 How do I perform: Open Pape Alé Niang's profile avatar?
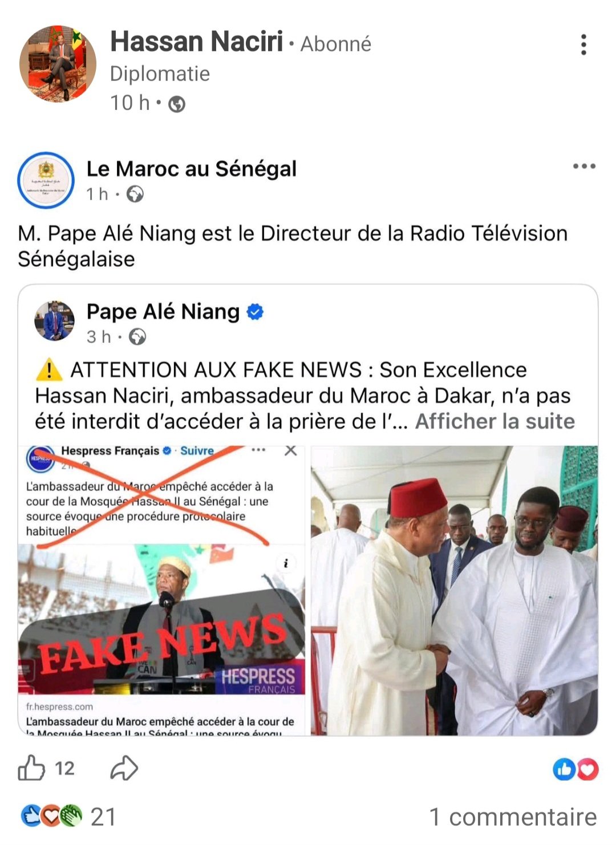[55, 321]
